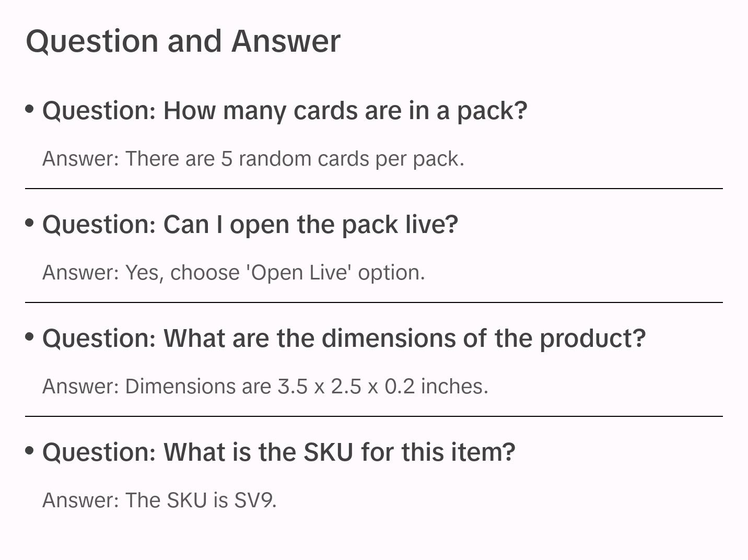Click the bullet beside the dimensions question

30,336
